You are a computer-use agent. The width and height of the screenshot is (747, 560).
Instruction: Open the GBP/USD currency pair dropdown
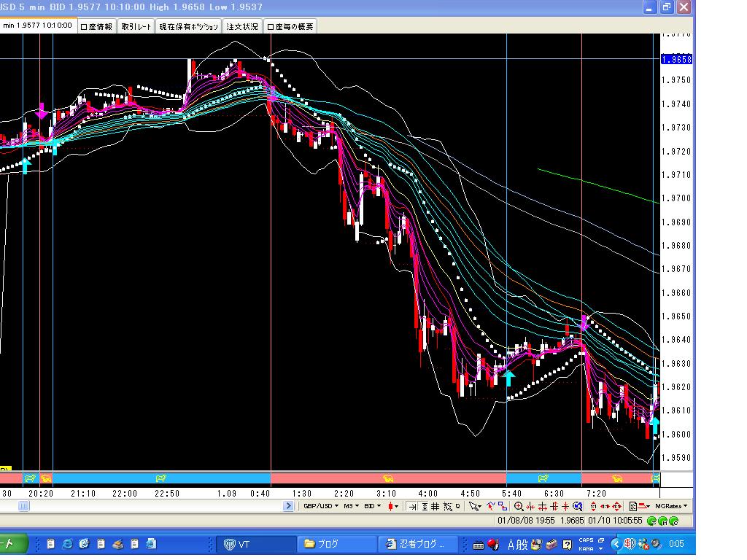[x=321, y=506]
